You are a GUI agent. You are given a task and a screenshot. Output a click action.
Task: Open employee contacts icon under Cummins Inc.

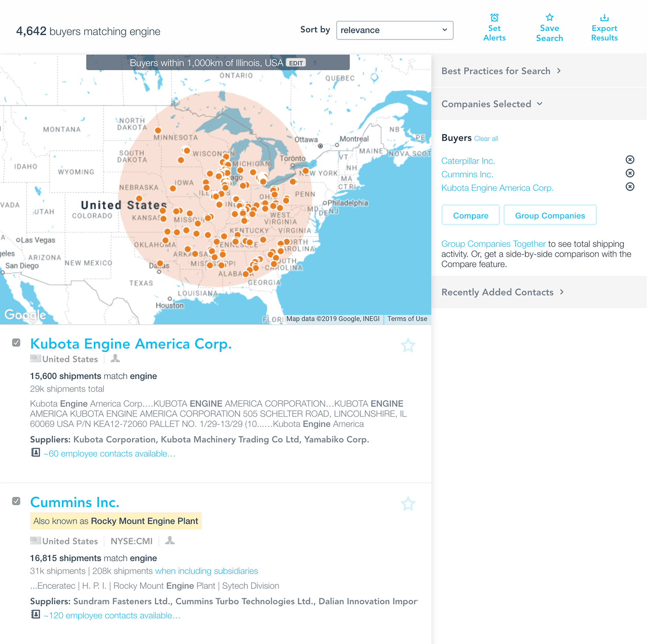pos(35,614)
